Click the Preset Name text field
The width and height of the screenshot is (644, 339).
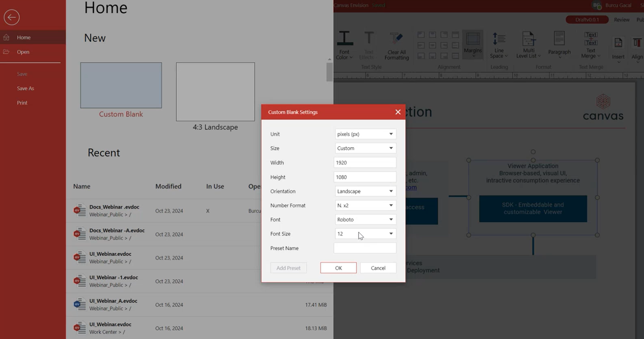tap(364, 248)
